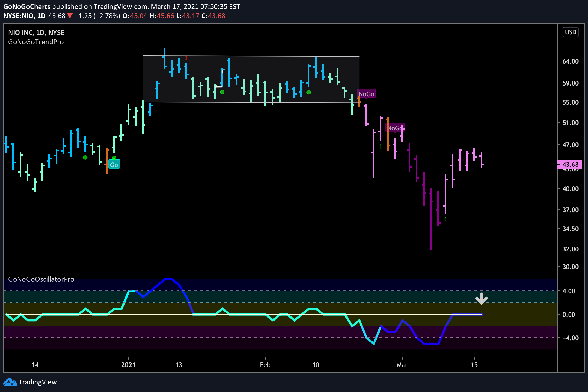Click the 13 date axis label
This screenshot has width=588, height=392.
[179, 365]
